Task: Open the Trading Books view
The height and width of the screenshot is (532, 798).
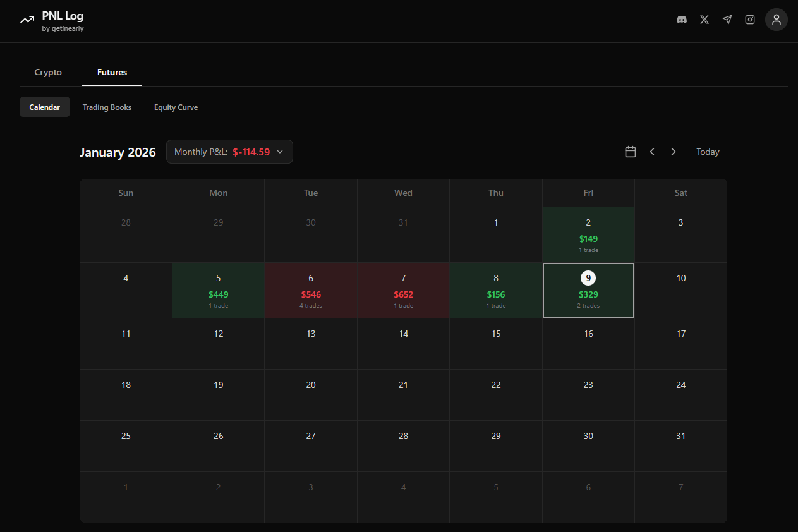Action: (107, 107)
